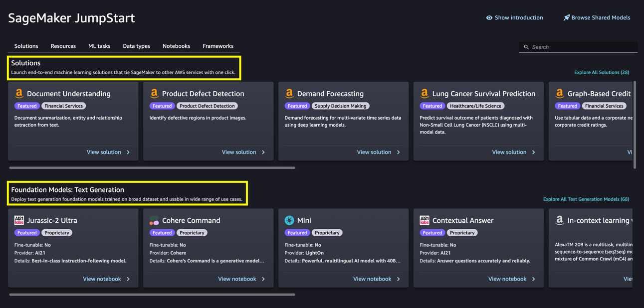View notebook for Contextual Answer
This screenshot has height=308, width=644.
[512, 279]
